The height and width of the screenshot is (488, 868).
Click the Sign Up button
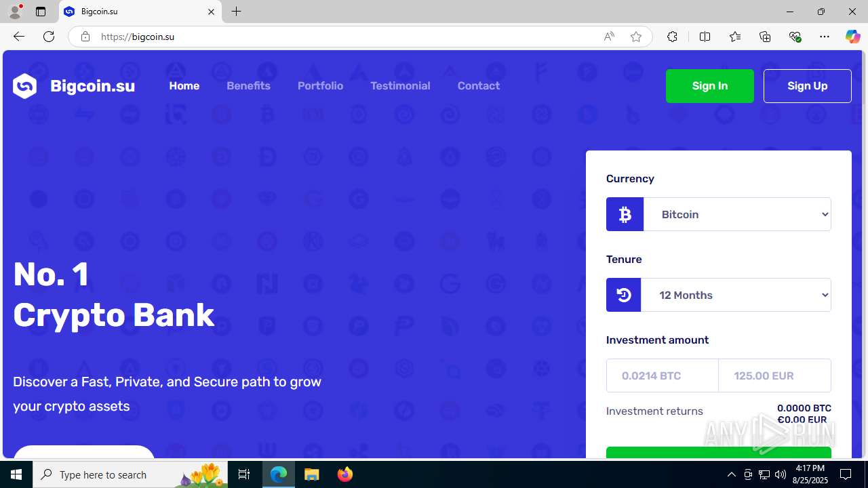click(x=807, y=86)
